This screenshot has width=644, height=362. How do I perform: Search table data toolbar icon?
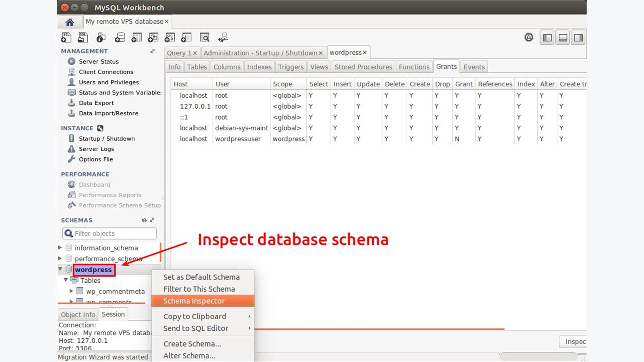(x=204, y=37)
